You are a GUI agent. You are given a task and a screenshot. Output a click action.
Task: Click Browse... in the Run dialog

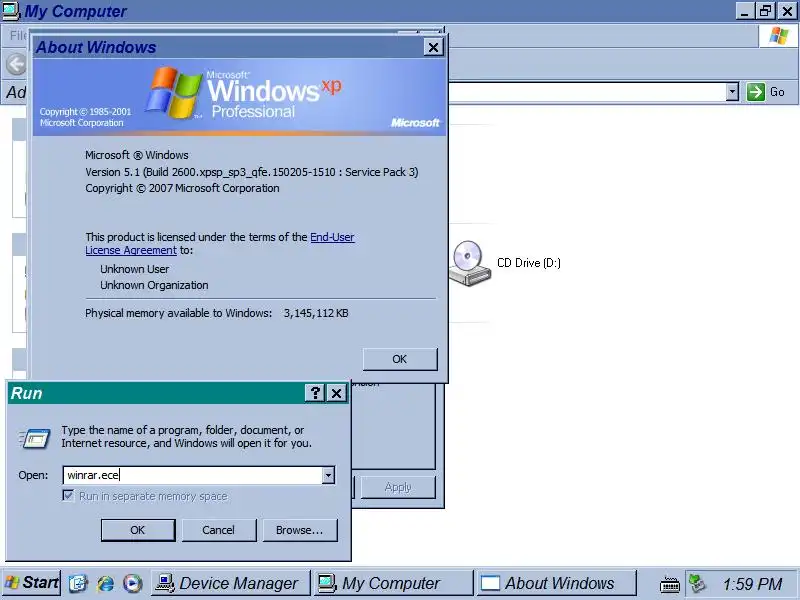tap(299, 530)
